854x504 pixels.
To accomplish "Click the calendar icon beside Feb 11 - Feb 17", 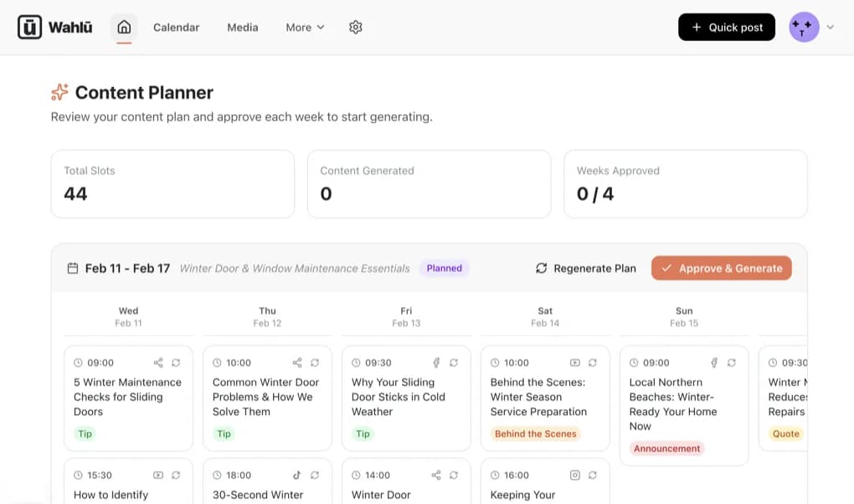I will click(73, 268).
